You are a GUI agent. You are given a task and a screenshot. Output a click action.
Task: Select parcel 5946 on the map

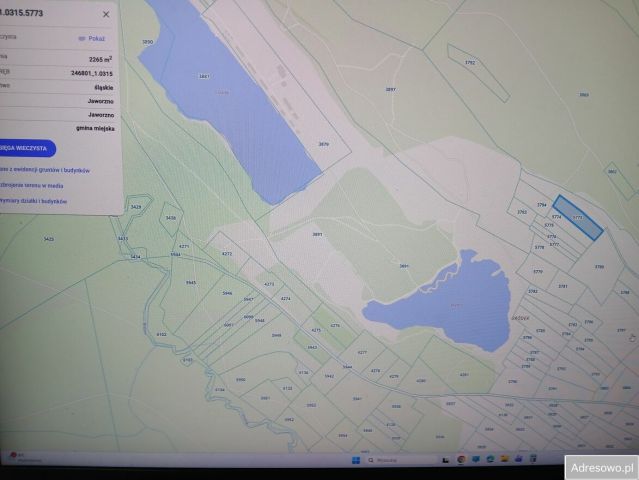(x=227, y=293)
